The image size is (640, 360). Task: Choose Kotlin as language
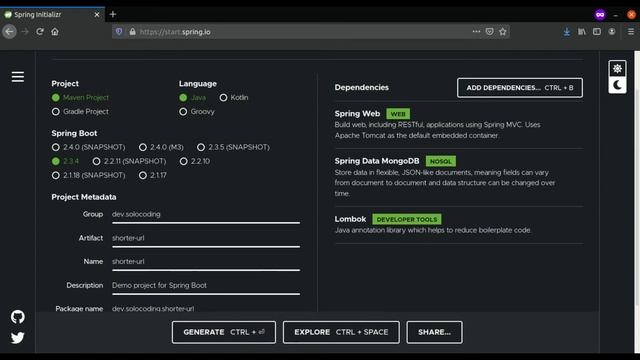(234, 98)
